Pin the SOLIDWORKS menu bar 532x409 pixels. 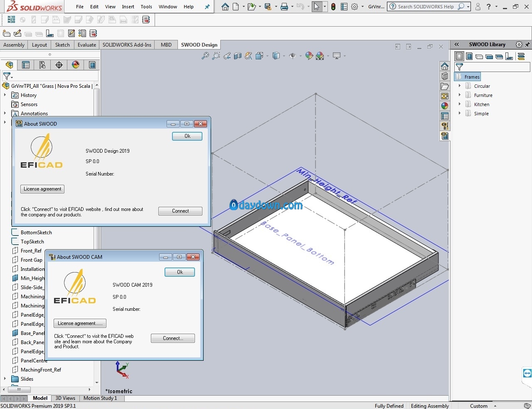pyautogui.click(x=207, y=7)
